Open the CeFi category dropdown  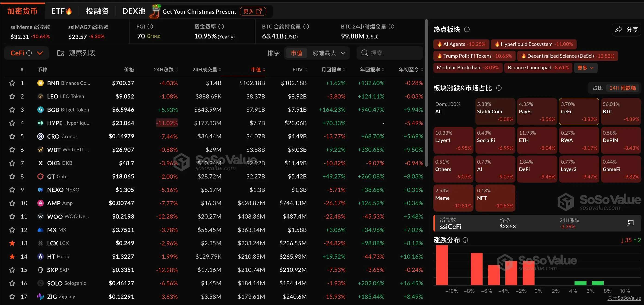40,53
